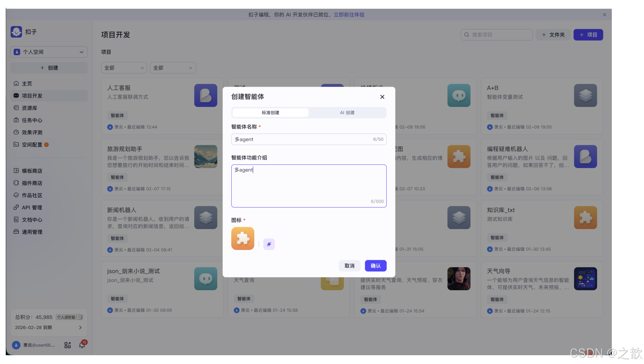
Task: Confirm agent creation with the 确认 button
Action: (x=375, y=266)
